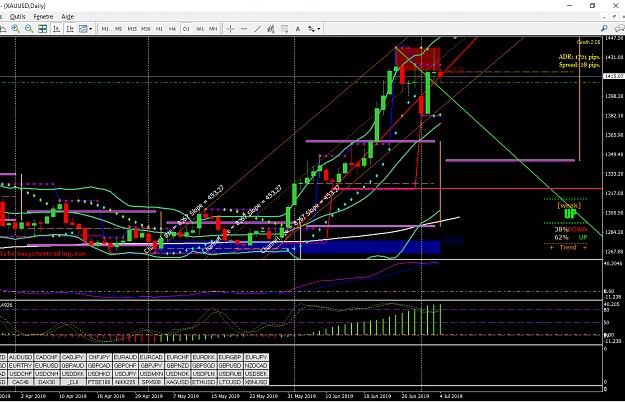
Task: Load the LTCUSD symbol button
Action: tap(230, 382)
